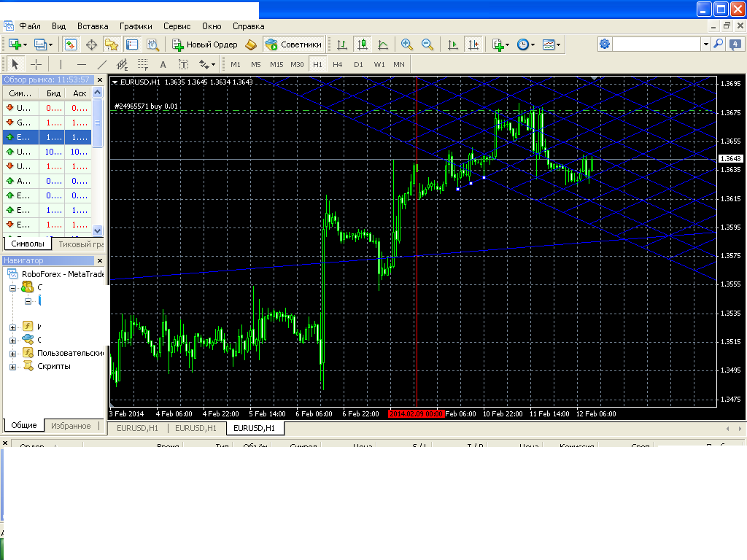Image resolution: width=747 pixels, height=560 pixels.
Task: Toggle the chart auto scroll button
Action: [453, 44]
